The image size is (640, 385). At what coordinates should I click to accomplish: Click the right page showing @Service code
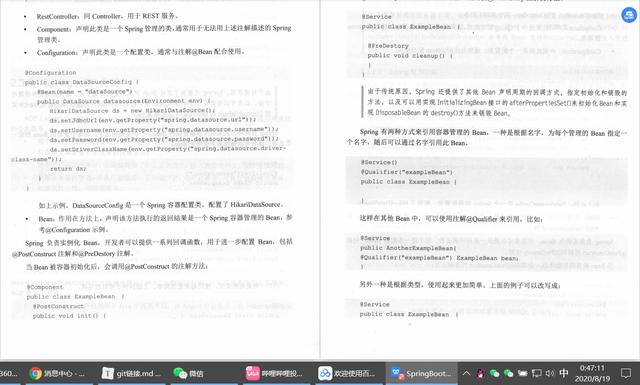click(480, 180)
